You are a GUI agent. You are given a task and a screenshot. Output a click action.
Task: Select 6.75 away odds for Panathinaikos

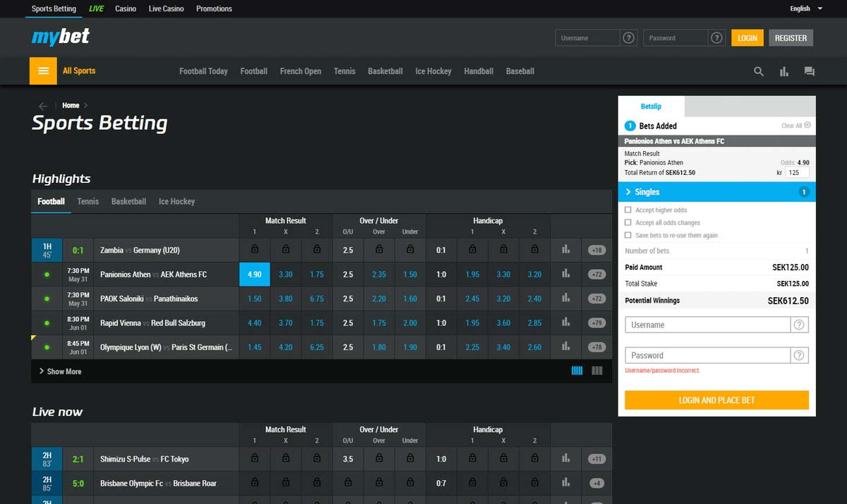tap(316, 299)
